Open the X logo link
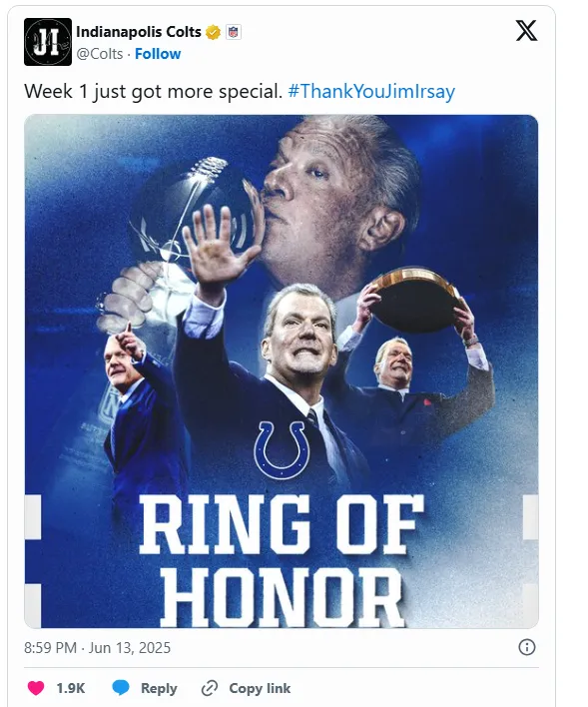Screen dimensions: 588x707 527,31
